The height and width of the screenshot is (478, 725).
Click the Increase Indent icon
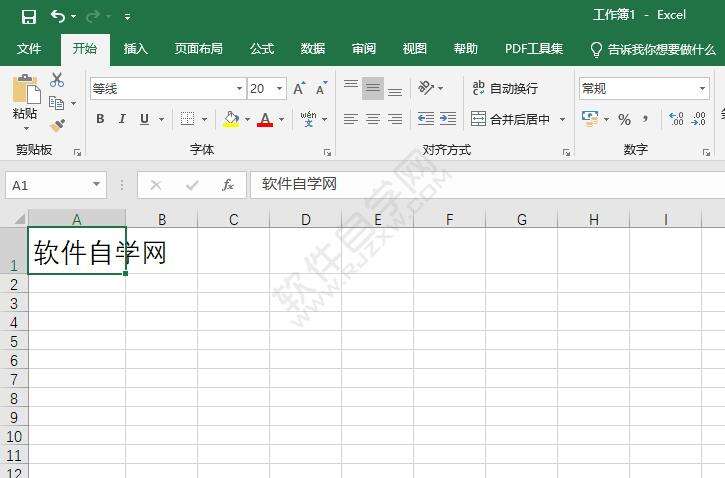tap(448, 119)
